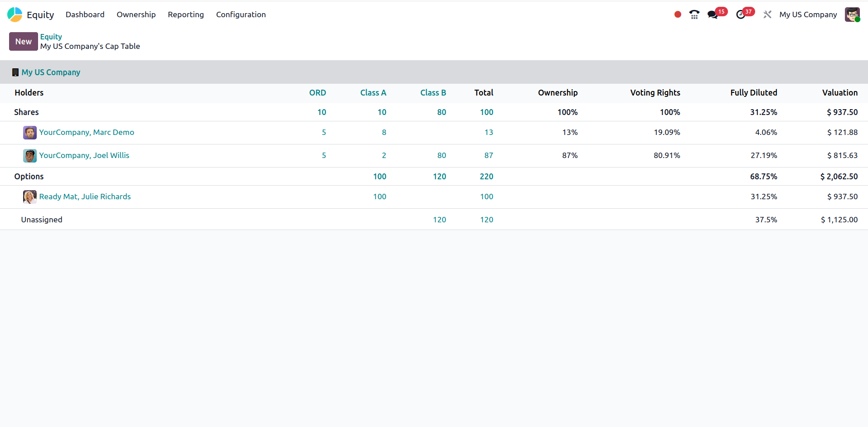The width and height of the screenshot is (868, 427).
Task: Click the Equity app logo icon
Action: 15,14
